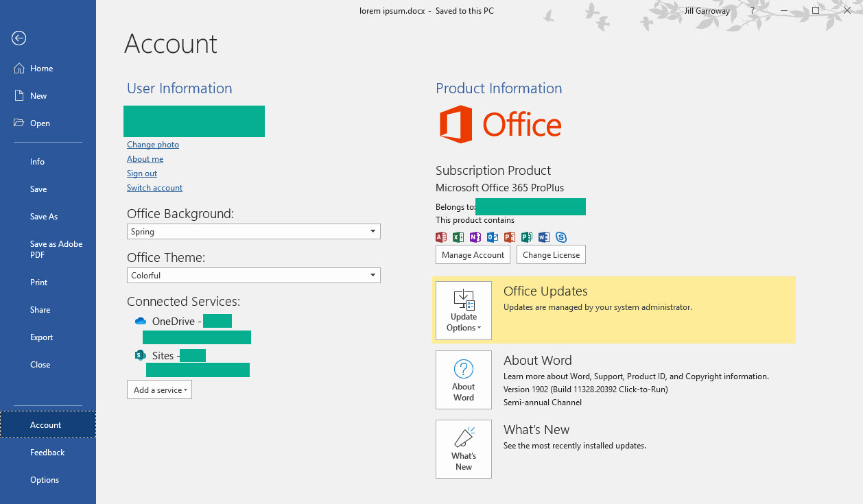Open Feedback in the sidebar

[x=48, y=453]
